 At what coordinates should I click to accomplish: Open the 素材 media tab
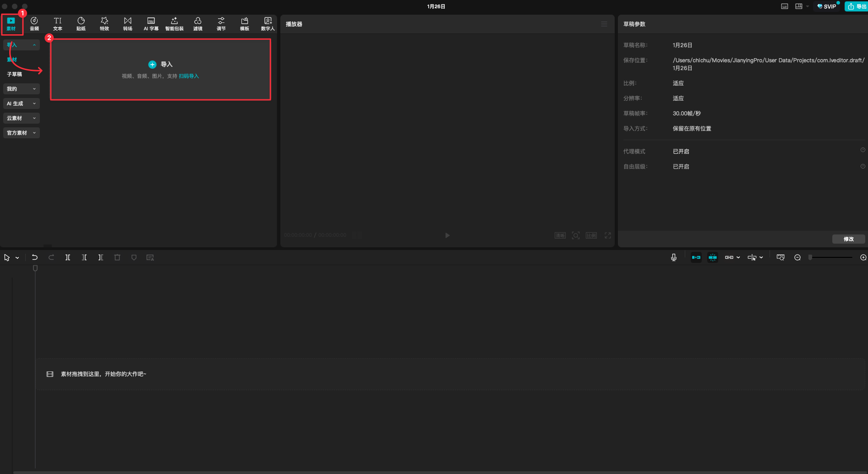point(11,24)
